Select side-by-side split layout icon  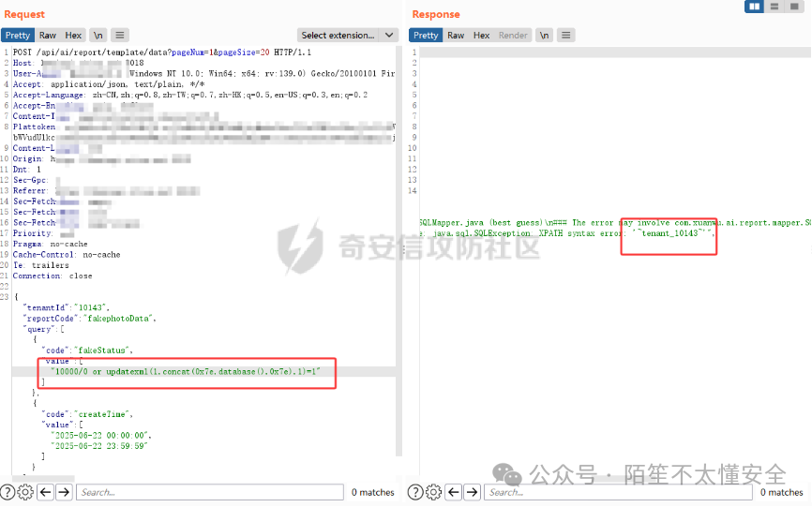(x=755, y=7)
